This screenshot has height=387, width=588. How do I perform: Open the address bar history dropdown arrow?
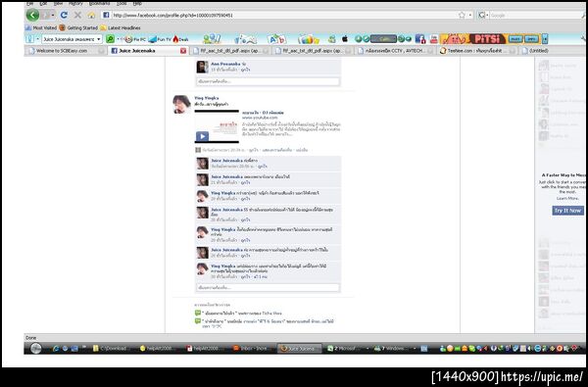[x=470, y=16]
